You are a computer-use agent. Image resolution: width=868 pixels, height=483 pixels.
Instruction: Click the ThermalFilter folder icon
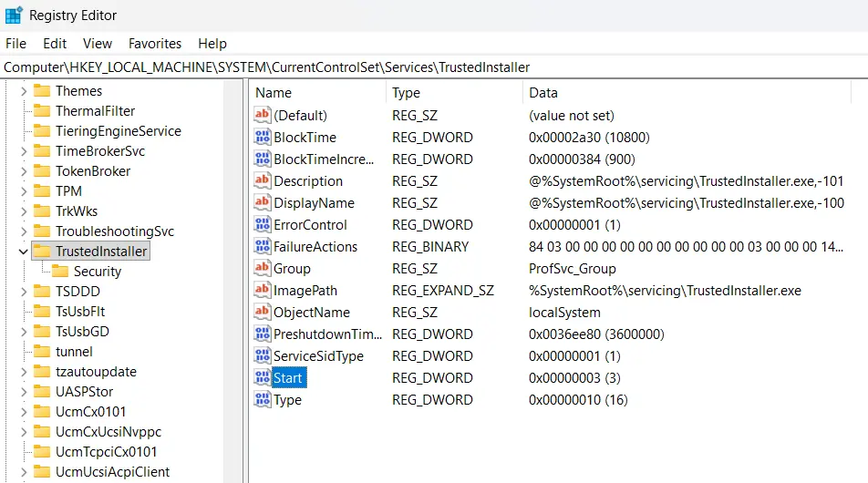pos(42,110)
